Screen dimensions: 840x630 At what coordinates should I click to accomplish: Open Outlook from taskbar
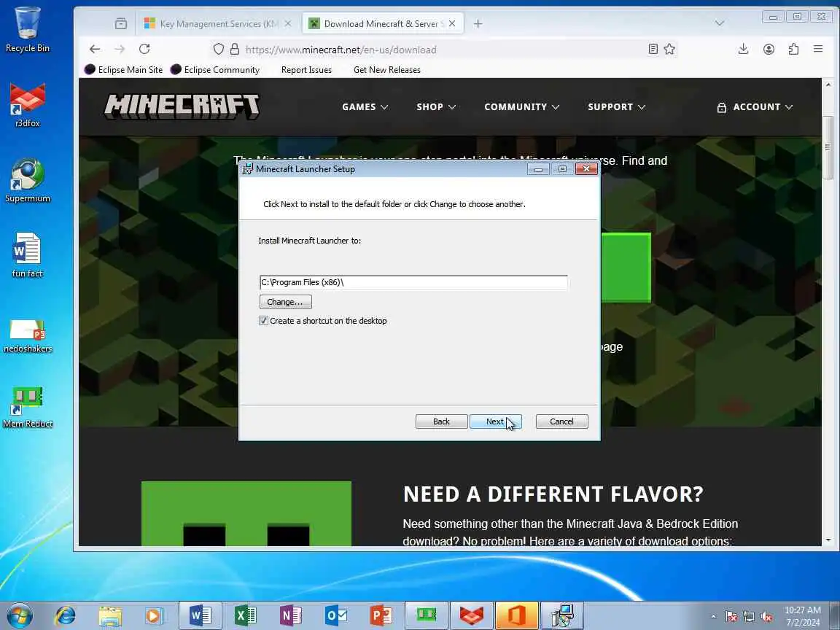336,615
